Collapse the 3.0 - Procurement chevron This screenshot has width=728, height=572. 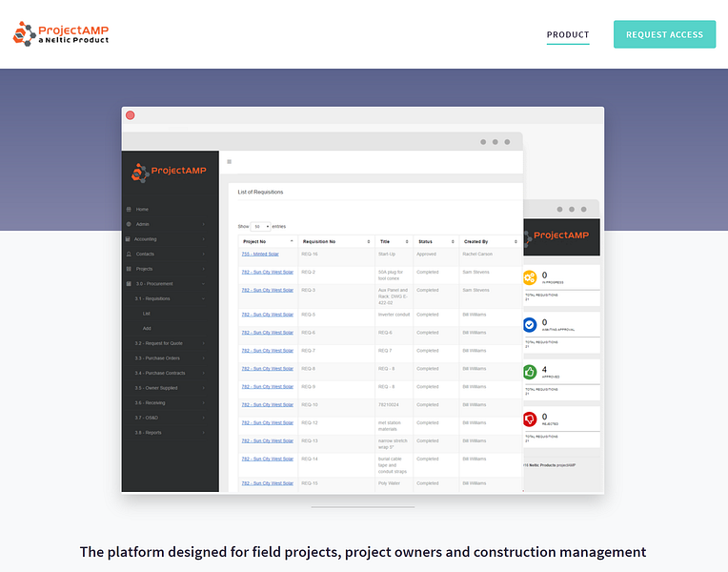pos(203,284)
